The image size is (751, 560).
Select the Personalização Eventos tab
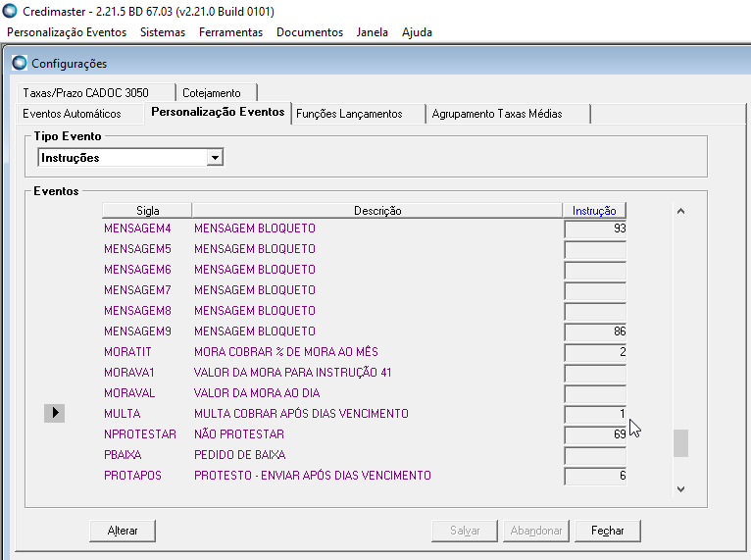[218, 112]
